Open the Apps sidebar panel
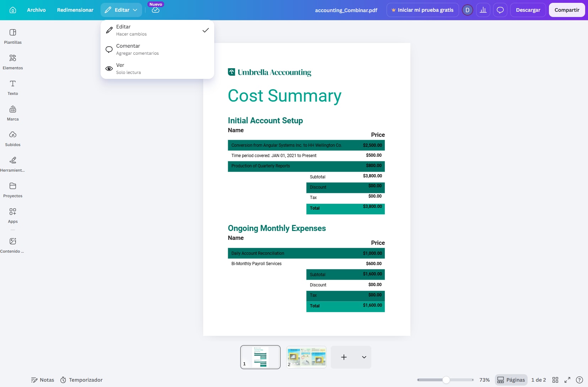The width and height of the screenshot is (588, 387). point(13,216)
